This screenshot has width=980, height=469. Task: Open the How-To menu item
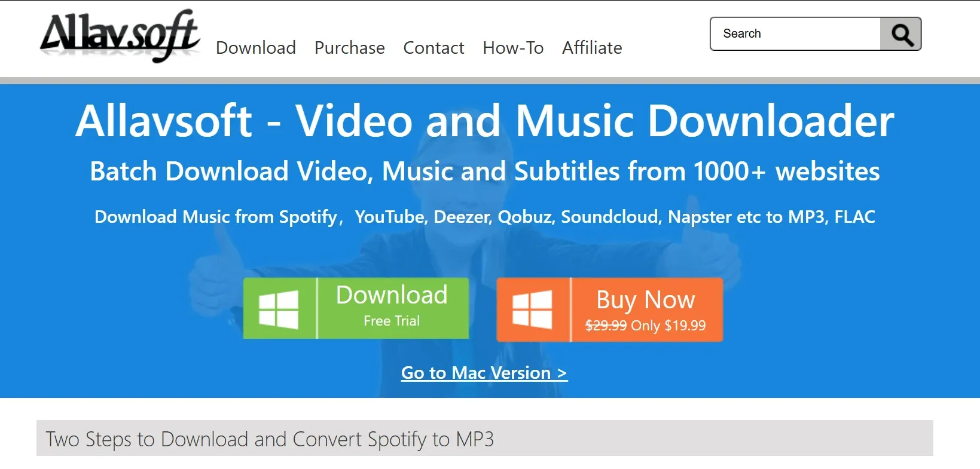[x=513, y=48]
